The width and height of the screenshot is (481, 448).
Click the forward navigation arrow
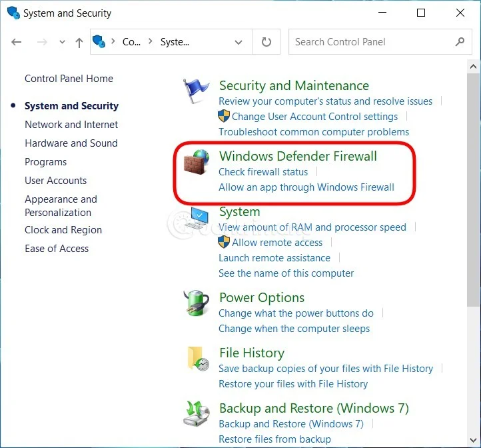click(x=42, y=42)
